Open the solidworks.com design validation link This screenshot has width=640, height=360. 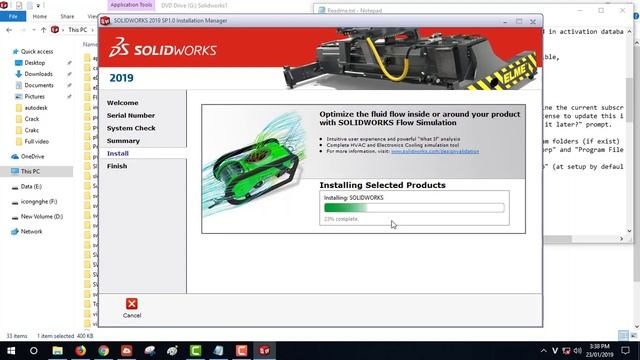point(435,151)
